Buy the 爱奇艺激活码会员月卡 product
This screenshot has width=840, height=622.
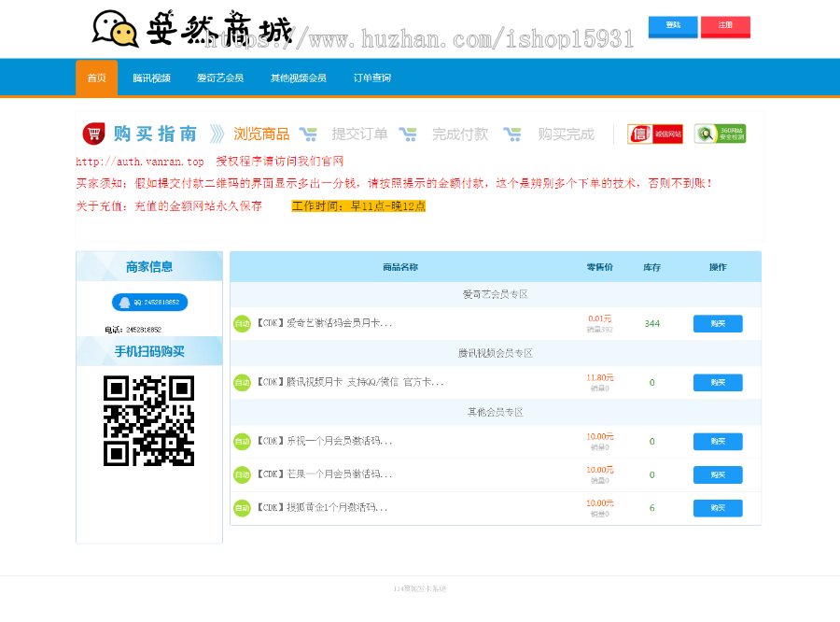(x=718, y=323)
